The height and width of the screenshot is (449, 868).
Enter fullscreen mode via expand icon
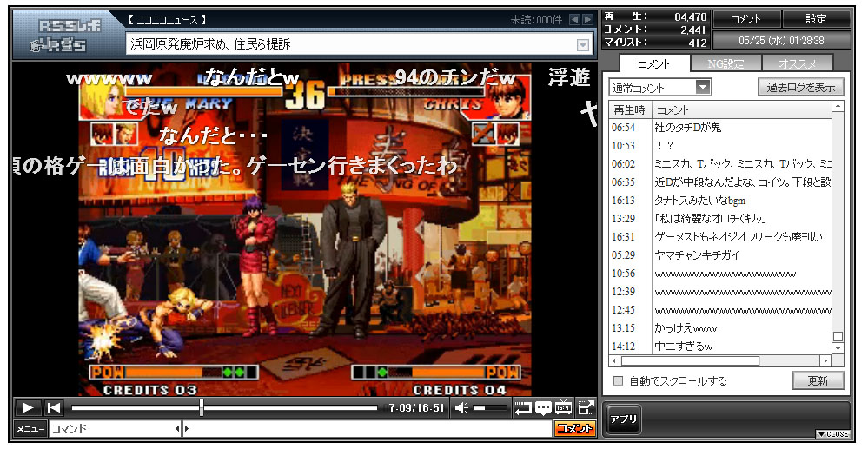point(585,408)
